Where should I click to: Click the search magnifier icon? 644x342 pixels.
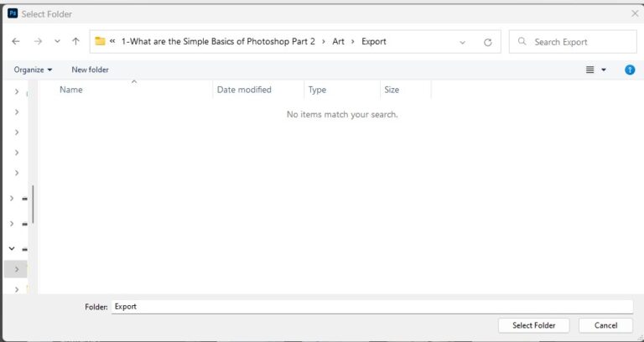coord(522,41)
